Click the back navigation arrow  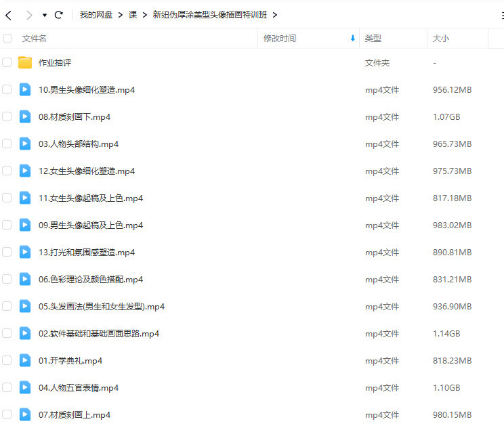click(x=9, y=15)
